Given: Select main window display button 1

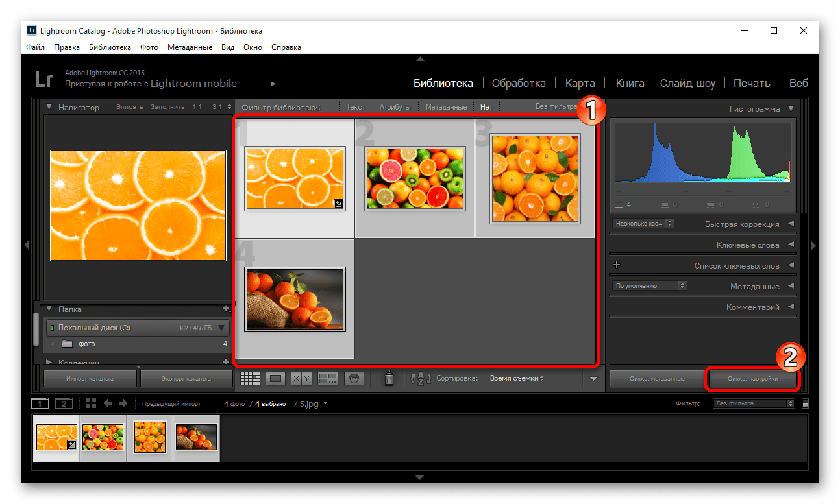Looking at the screenshot, I should tap(40, 403).
